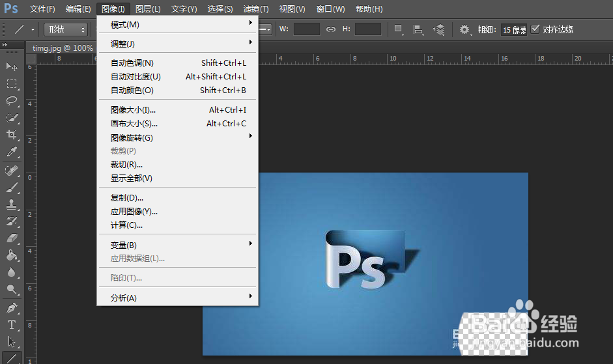Image resolution: width=613 pixels, height=364 pixels.
Task: Choose 自动颜色(O) from menu
Action: click(177, 91)
